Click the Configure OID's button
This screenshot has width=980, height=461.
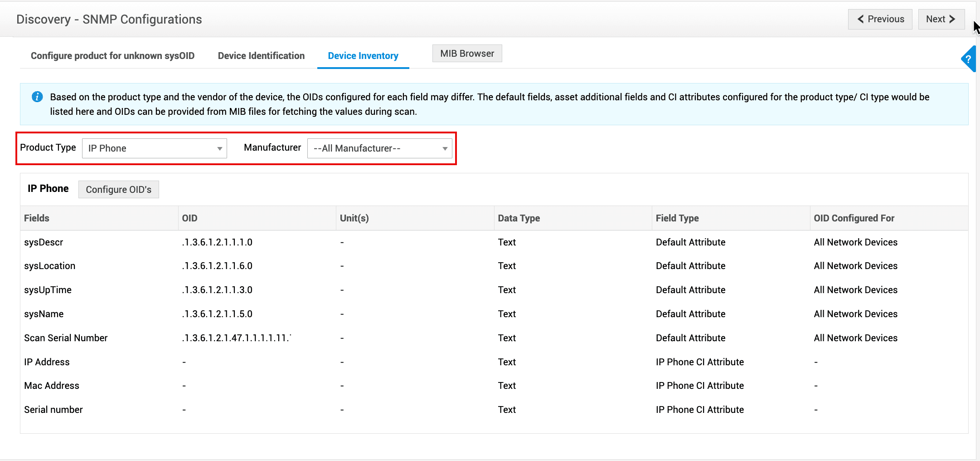pos(118,190)
